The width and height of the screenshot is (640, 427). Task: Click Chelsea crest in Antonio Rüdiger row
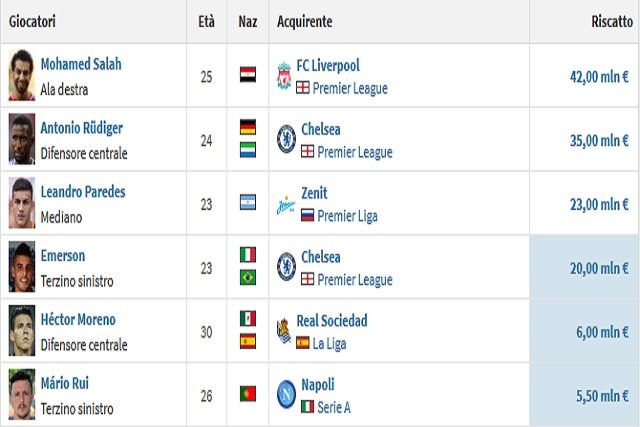tap(286, 140)
